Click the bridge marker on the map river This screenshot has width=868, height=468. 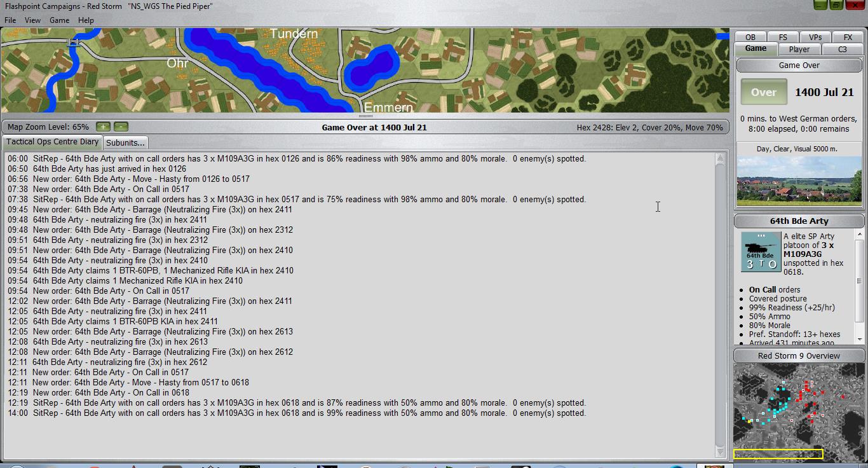click(73, 42)
